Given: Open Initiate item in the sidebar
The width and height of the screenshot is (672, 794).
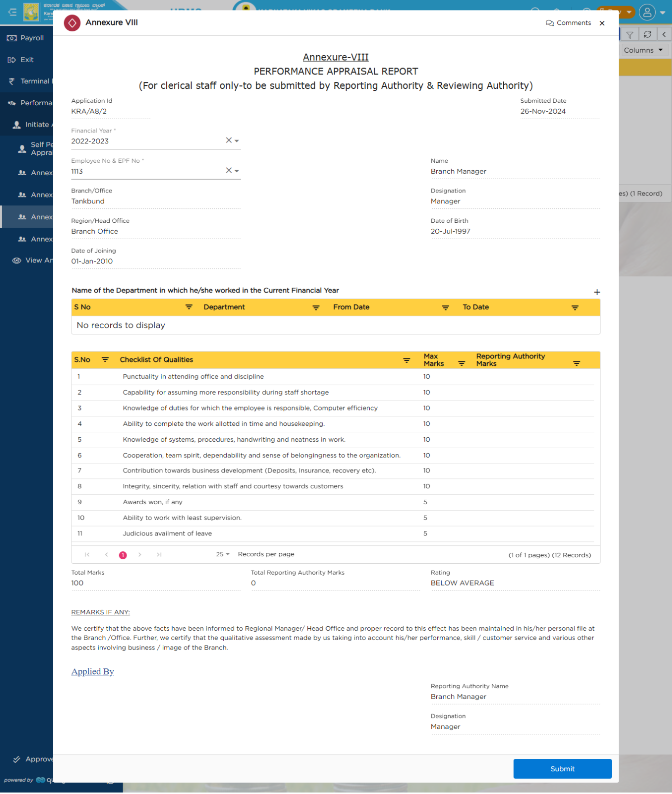Looking at the screenshot, I should click(27, 125).
